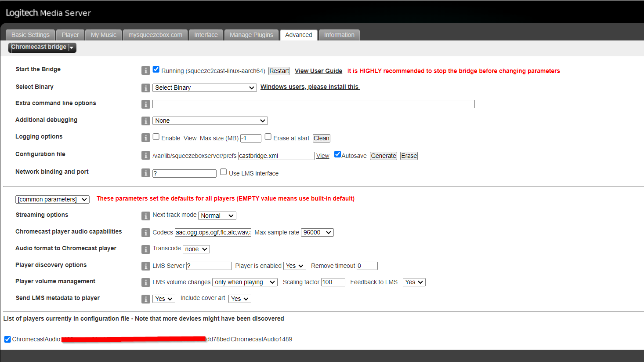
Task: Toggle the Autosave checkbox
Action: click(337, 154)
